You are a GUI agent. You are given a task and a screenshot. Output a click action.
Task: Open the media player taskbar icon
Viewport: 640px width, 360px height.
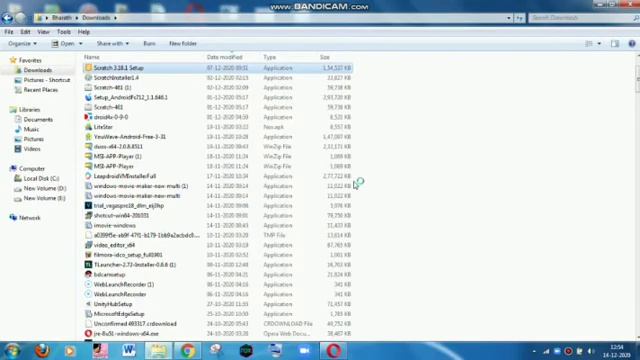pos(70,351)
